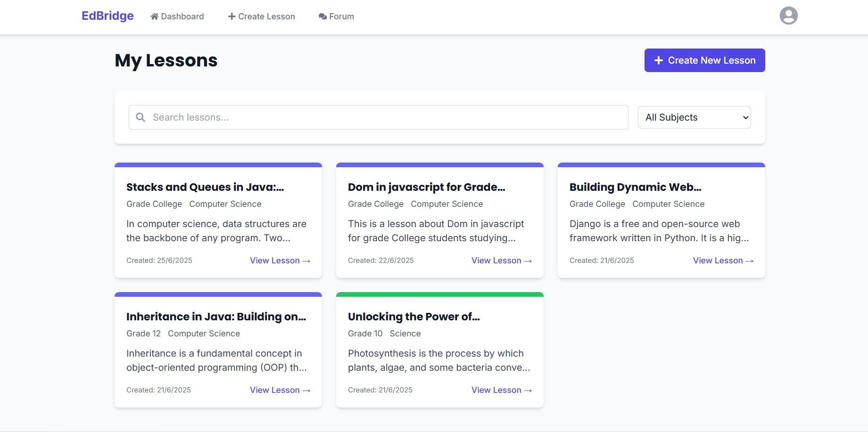868x432 pixels.
Task: Click the Unlocking the Power card title
Action: [413, 317]
